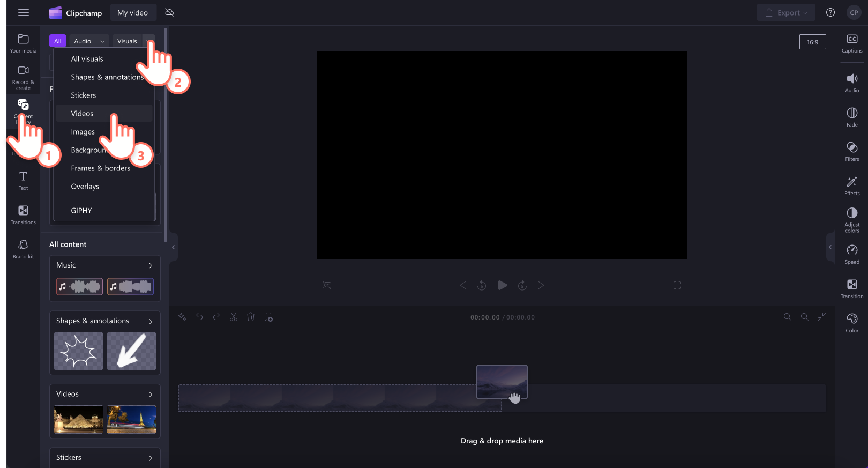Skip to the start of video
868x468 pixels.
coord(462,285)
